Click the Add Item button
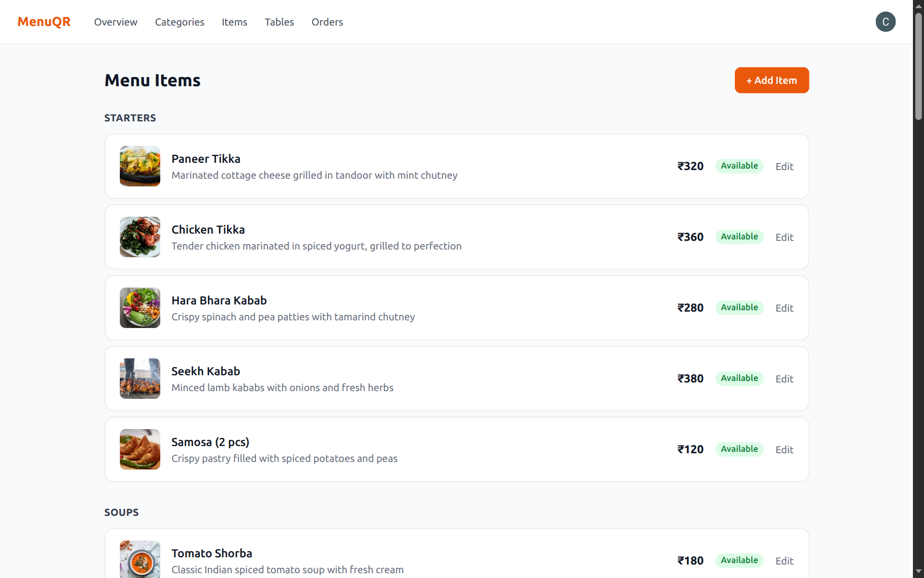Viewport: 924px width, 578px height. coord(771,80)
